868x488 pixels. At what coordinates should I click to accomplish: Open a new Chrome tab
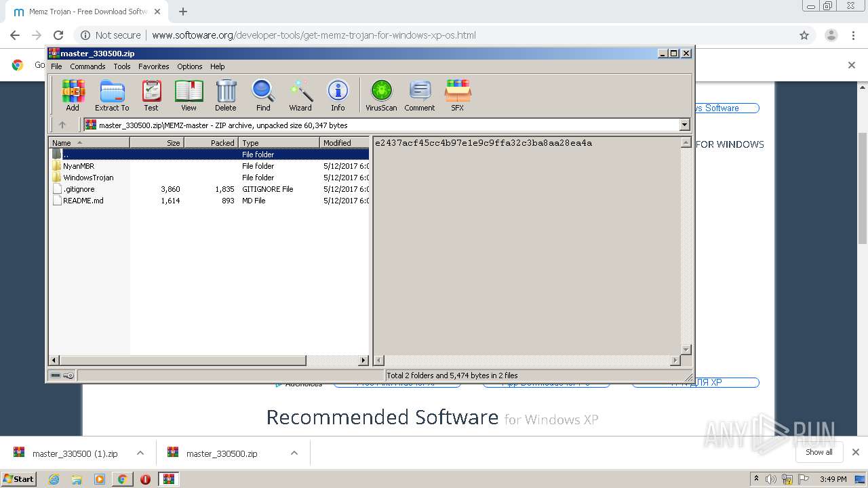(x=183, y=12)
